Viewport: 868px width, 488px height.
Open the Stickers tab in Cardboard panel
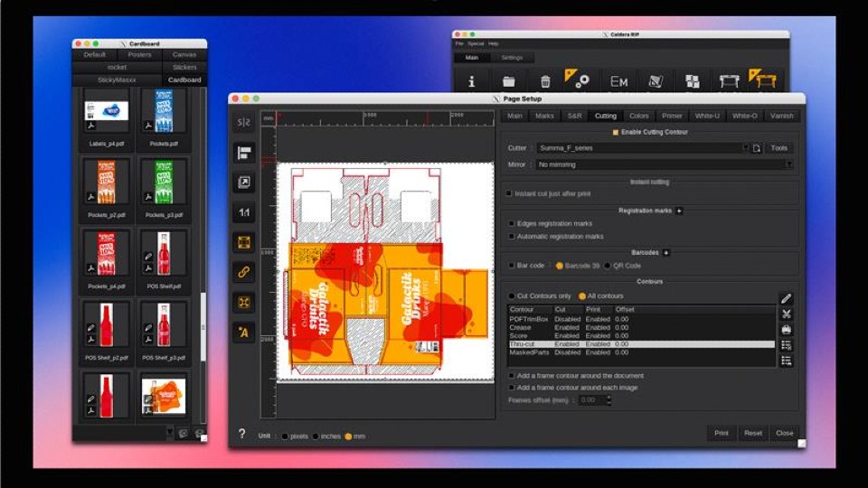tap(184, 67)
